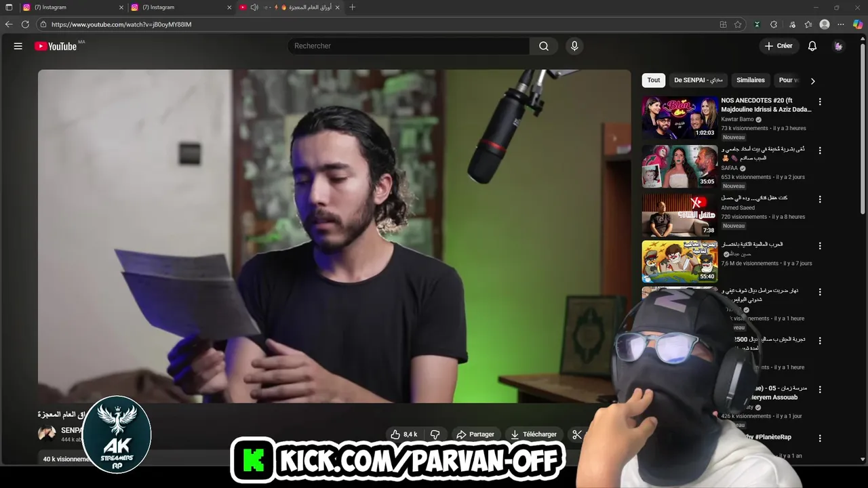Reload the current page
Image resolution: width=868 pixels, height=488 pixels.
pyautogui.click(x=25, y=24)
